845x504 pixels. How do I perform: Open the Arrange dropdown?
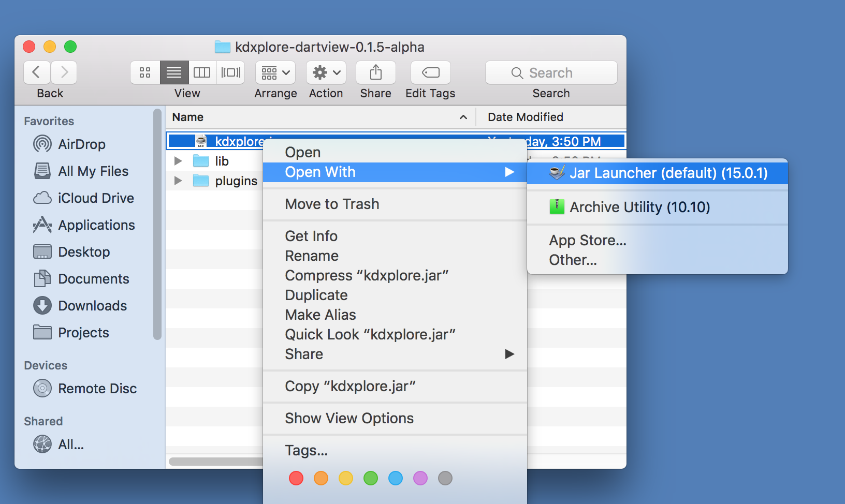tap(275, 72)
